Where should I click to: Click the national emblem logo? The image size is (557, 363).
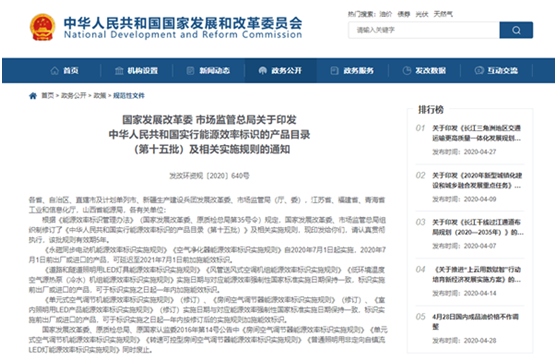43,27
